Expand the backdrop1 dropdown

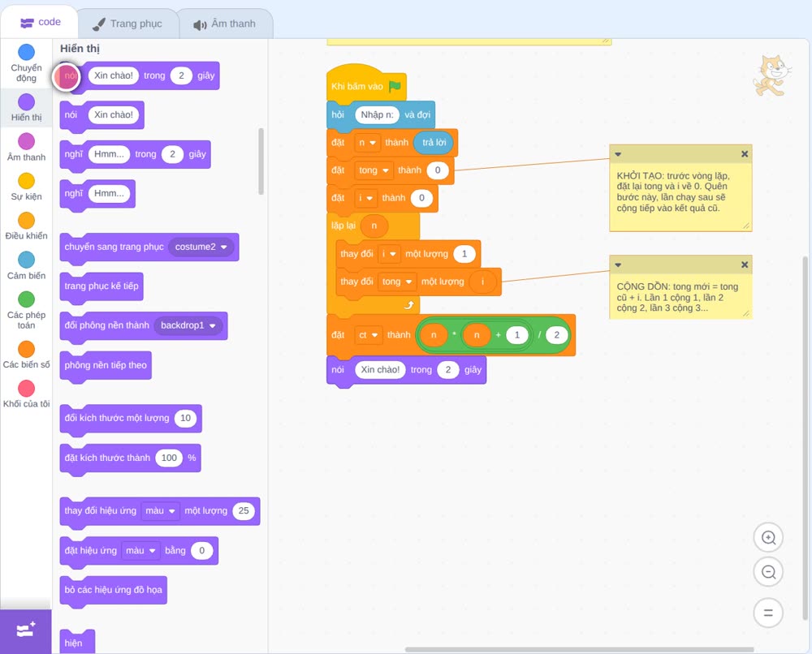(188, 325)
